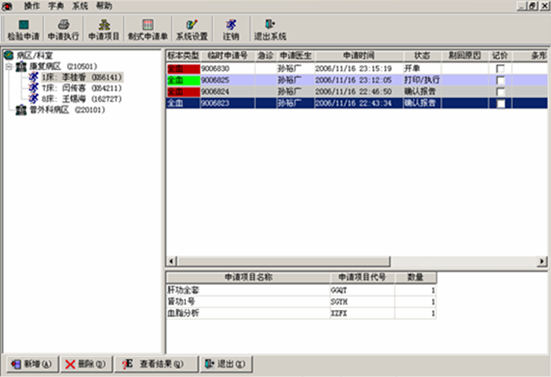Toggle 记价 checkbox for request 9006825
551x377 pixels.
(x=500, y=80)
